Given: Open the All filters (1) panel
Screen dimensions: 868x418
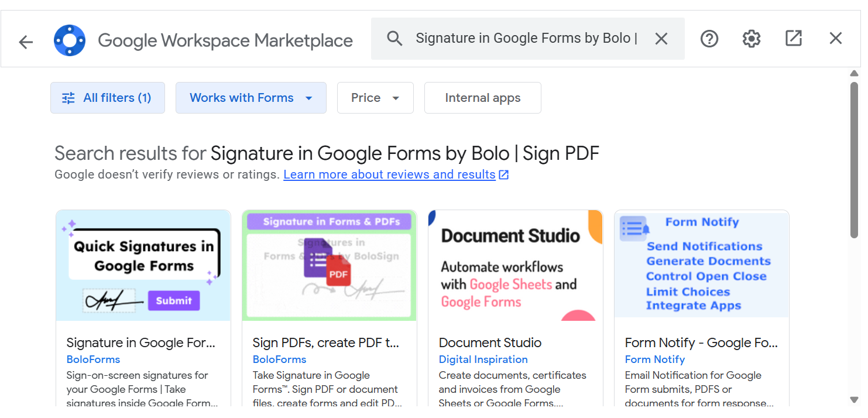Looking at the screenshot, I should point(108,98).
